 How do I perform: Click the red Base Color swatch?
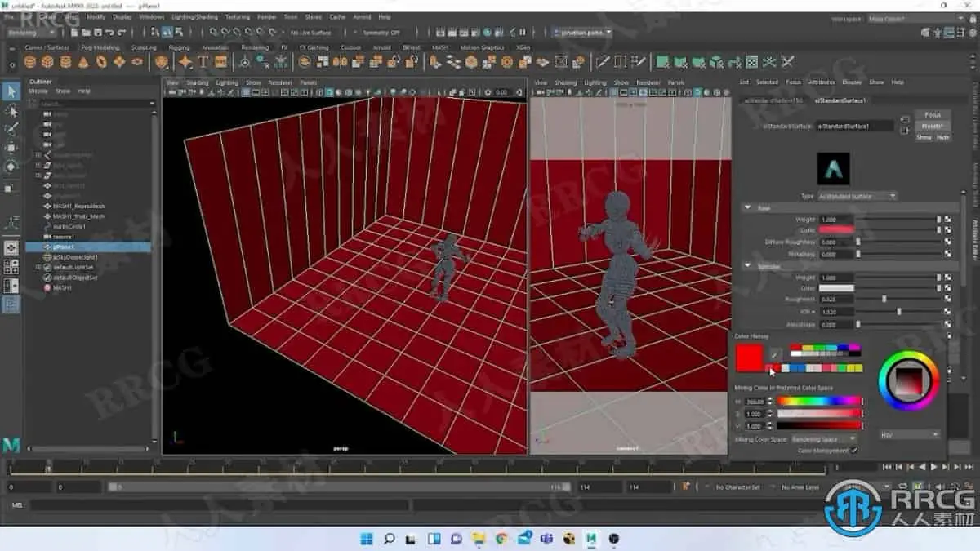[835, 231]
